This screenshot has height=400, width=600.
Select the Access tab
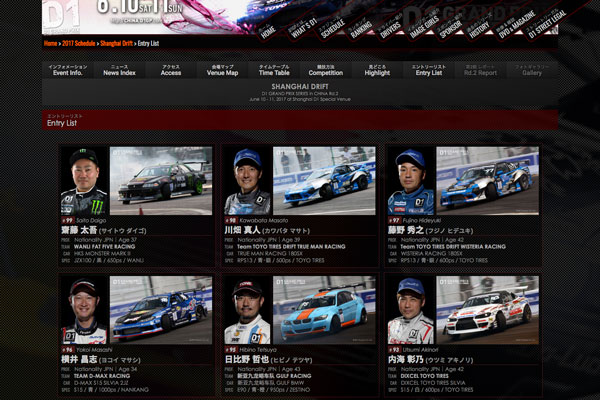171,70
